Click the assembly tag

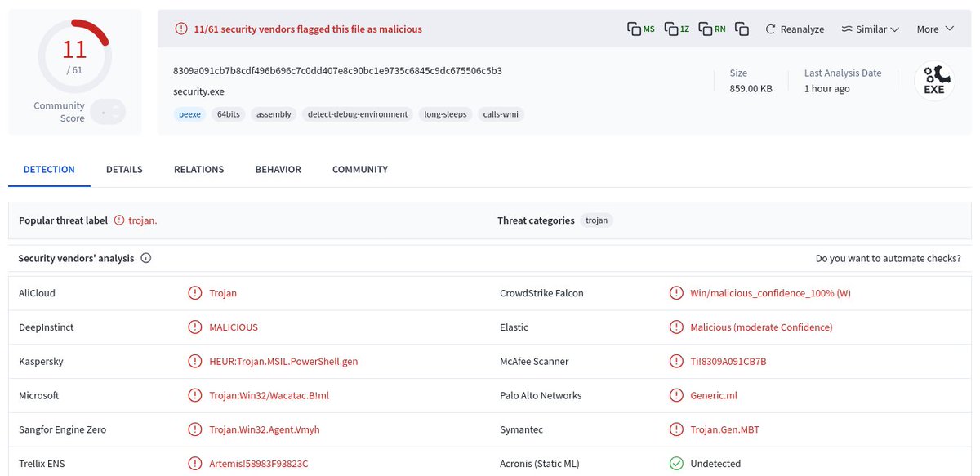pos(274,114)
